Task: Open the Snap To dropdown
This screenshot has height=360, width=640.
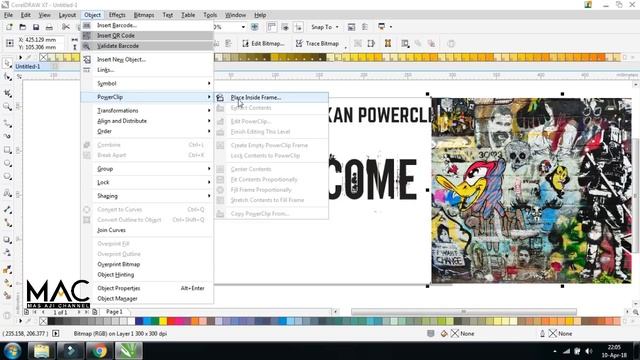Action: pyautogui.click(x=325, y=27)
